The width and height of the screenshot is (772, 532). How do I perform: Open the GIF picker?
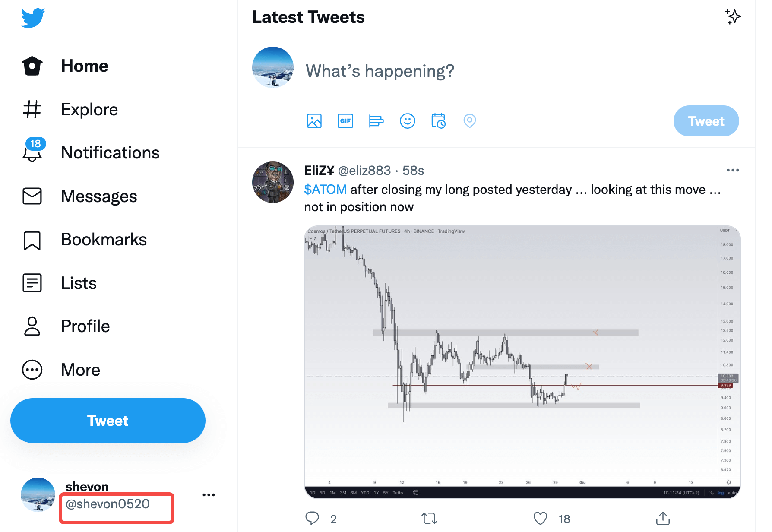click(345, 121)
